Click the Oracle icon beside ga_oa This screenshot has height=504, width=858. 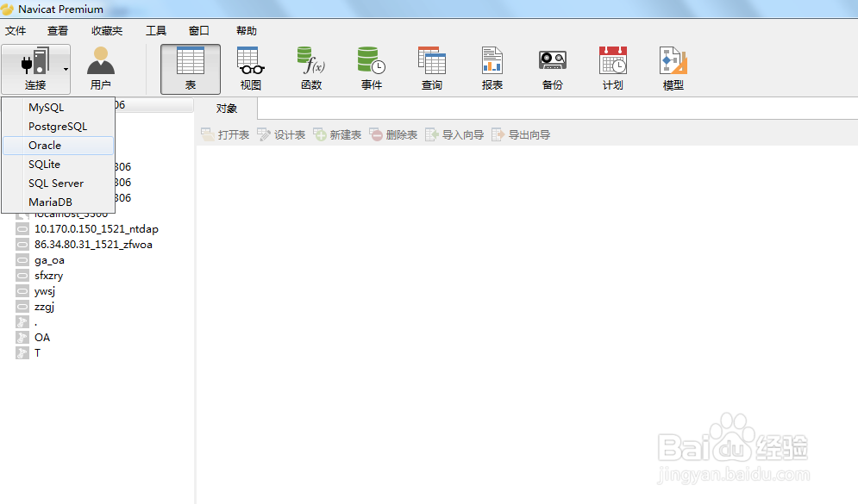pos(22,260)
